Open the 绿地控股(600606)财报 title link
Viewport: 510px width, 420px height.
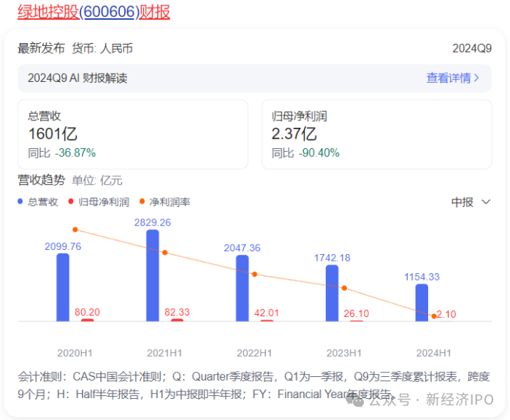[x=94, y=12]
